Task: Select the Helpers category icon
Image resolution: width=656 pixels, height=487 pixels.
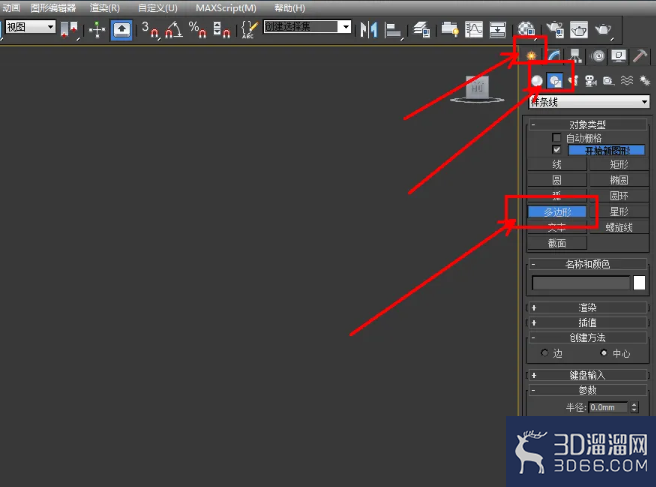Action: coord(608,81)
